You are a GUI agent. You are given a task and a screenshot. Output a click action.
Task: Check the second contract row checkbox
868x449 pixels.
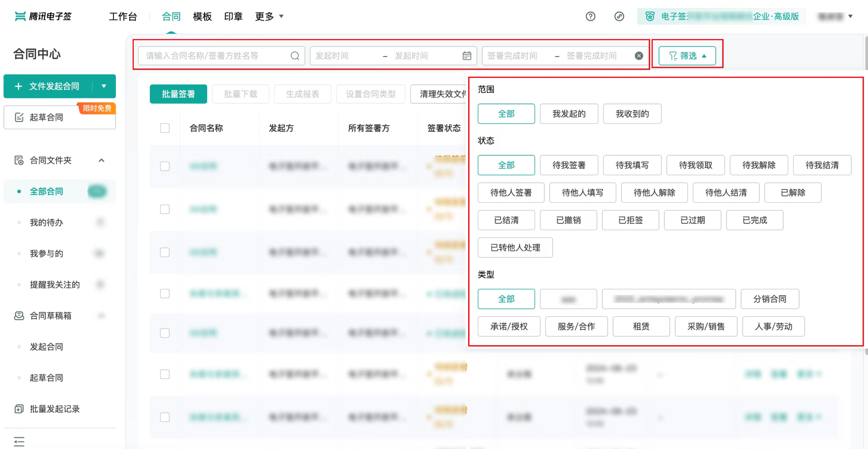165,210
